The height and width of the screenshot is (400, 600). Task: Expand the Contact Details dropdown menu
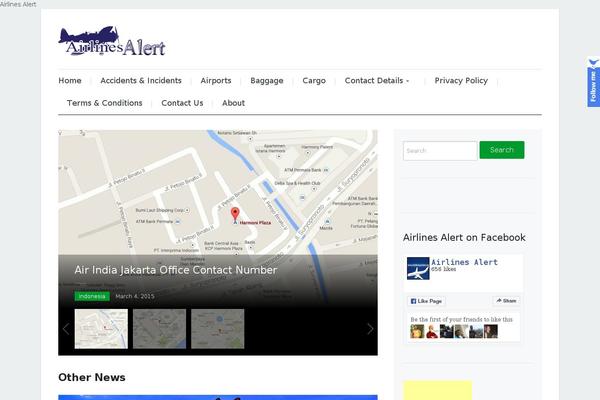tap(377, 81)
